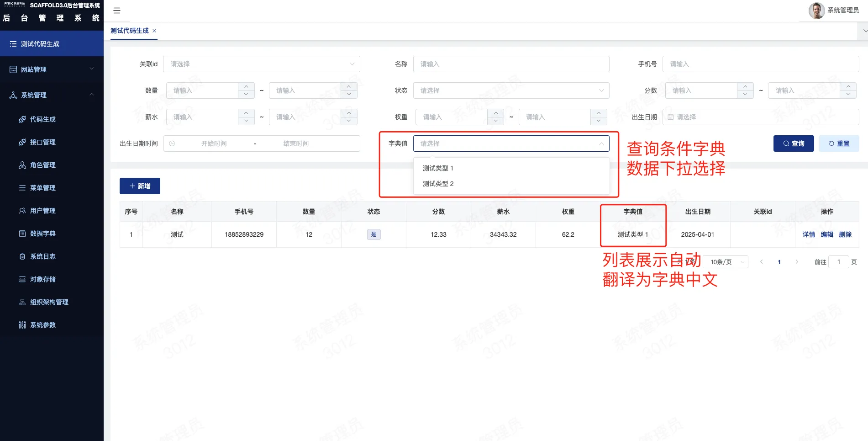Click 编辑 link in table row

click(x=827, y=234)
